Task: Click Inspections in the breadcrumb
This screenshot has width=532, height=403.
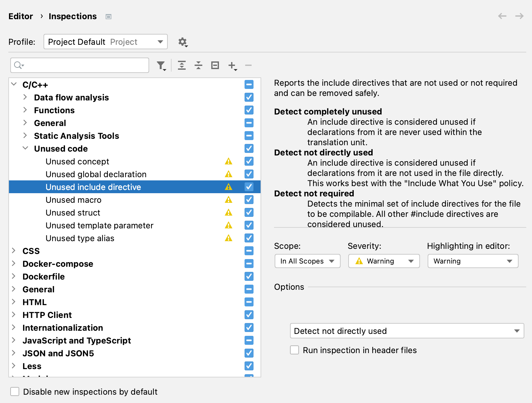Action: click(72, 16)
